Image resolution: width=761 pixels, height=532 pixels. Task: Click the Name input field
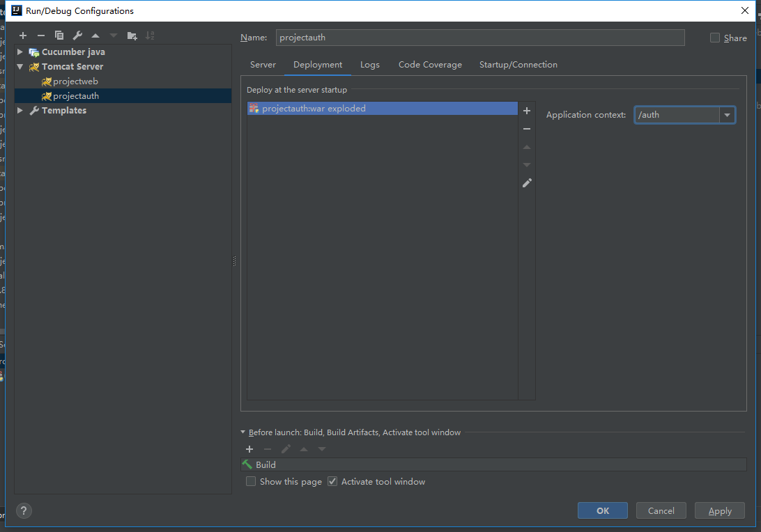pyautogui.click(x=480, y=38)
